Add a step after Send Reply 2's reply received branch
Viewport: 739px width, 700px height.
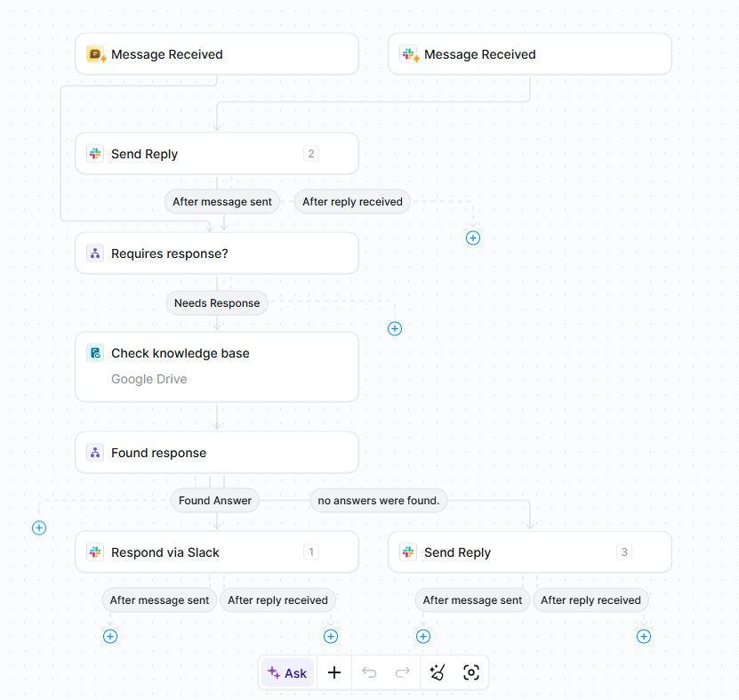(x=473, y=238)
